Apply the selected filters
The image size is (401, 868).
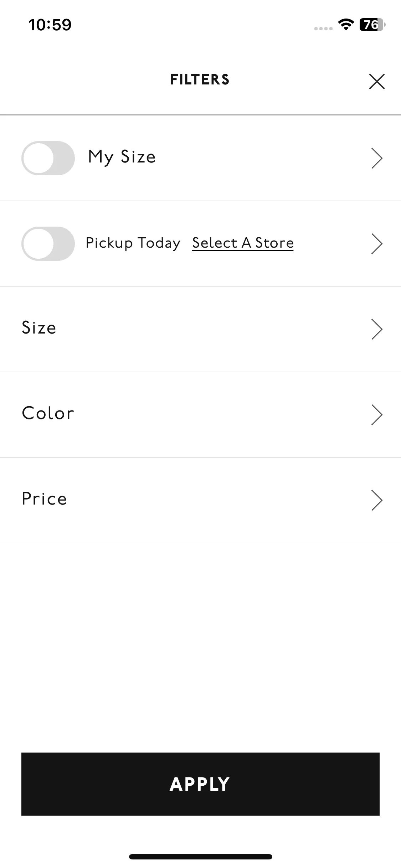[x=200, y=784]
